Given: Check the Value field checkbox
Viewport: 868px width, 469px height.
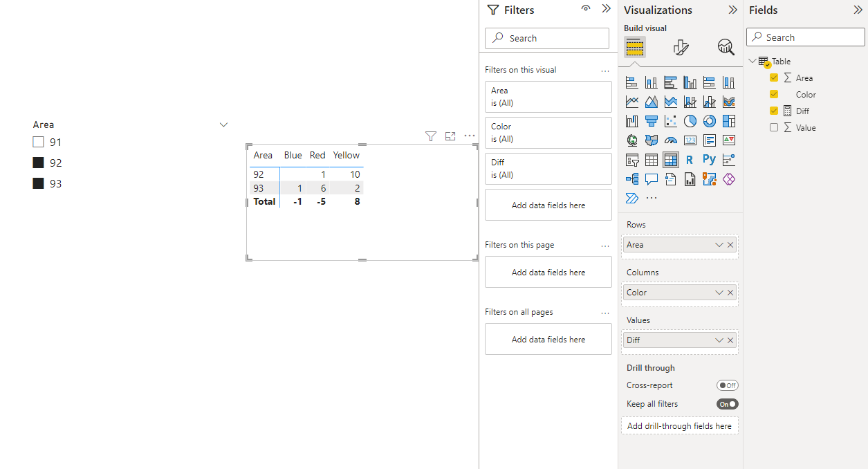Looking at the screenshot, I should point(774,127).
